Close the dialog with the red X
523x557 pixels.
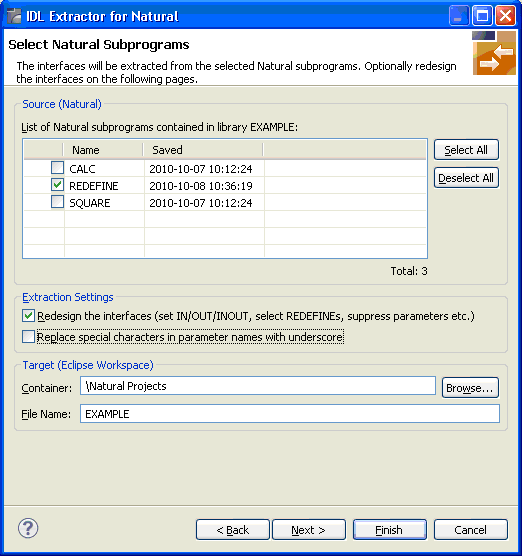pos(505,16)
